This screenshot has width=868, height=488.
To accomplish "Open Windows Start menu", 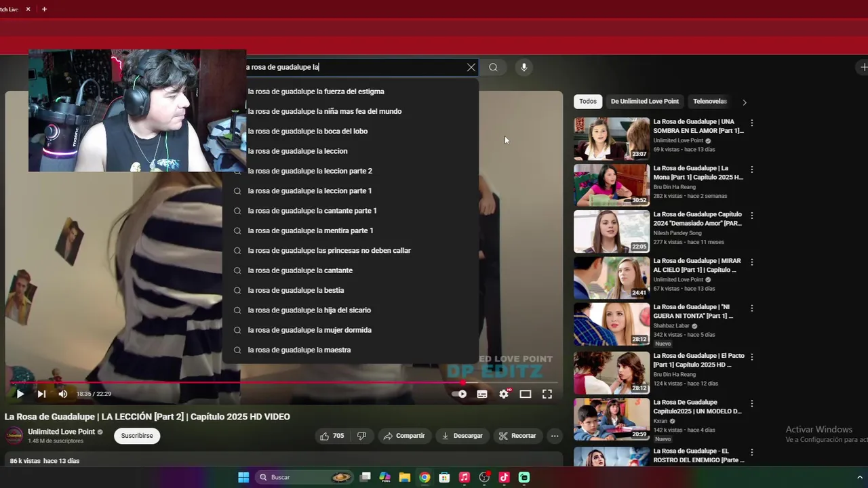I will click(243, 477).
